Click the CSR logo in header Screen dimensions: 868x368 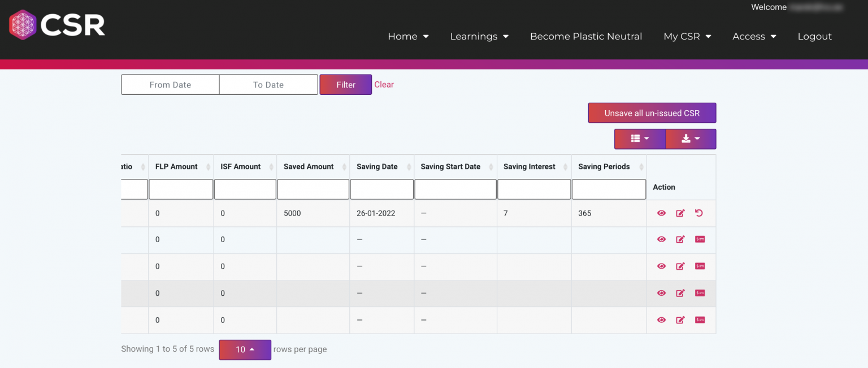57,25
